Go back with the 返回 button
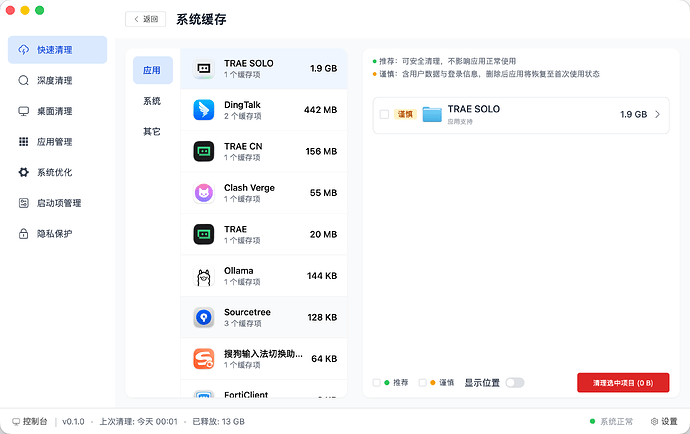Screen dimensions: 690x434 click(x=145, y=19)
